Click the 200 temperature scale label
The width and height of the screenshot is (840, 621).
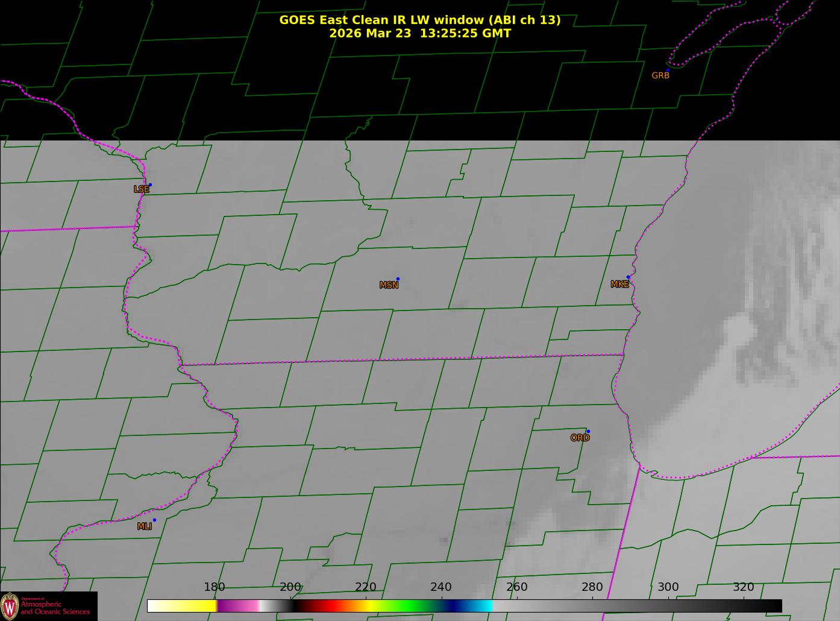pyautogui.click(x=290, y=587)
